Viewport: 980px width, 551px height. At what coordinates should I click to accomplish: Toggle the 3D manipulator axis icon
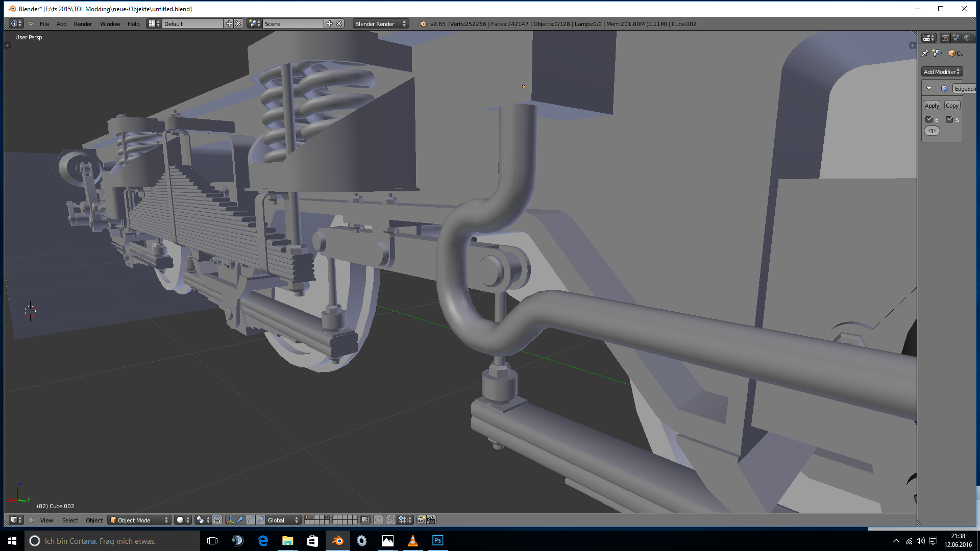click(230, 520)
